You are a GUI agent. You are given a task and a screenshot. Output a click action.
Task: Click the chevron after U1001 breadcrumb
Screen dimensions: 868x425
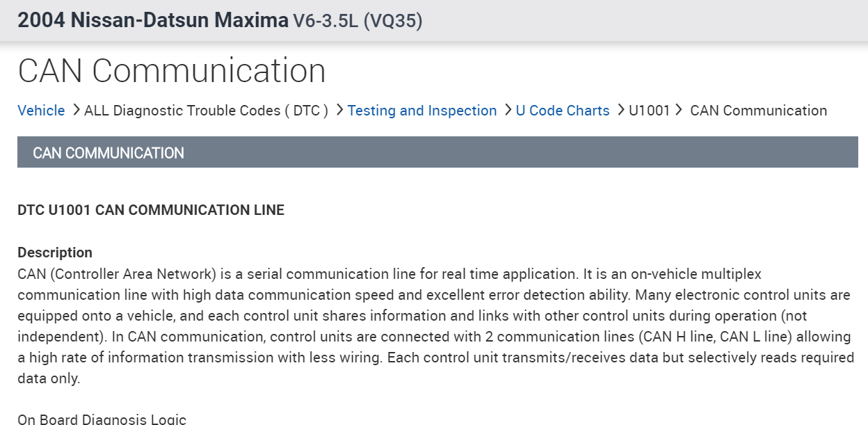pyautogui.click(x=677, y=110)
